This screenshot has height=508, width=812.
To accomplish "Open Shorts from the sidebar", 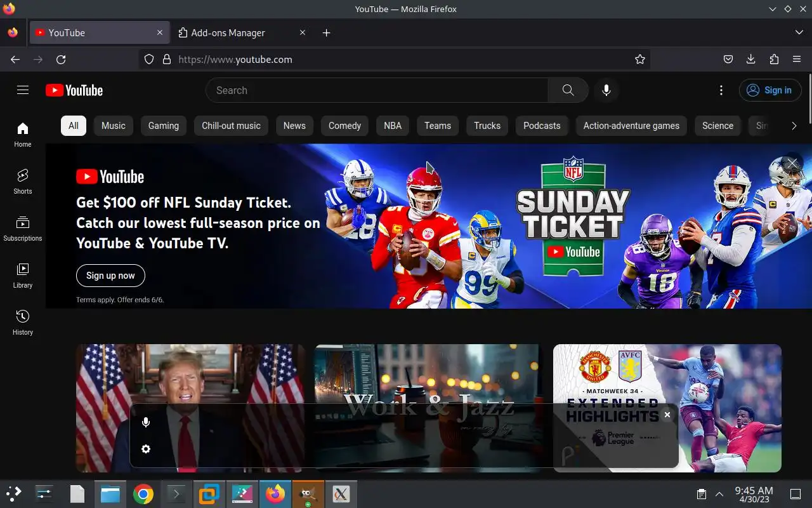I will [23, 182].
